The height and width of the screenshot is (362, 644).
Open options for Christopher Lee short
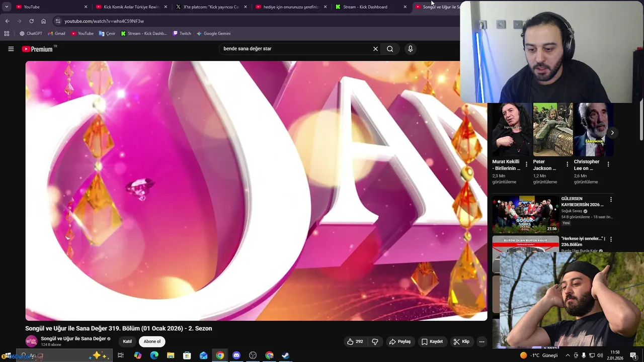click(x=608, y=164)
